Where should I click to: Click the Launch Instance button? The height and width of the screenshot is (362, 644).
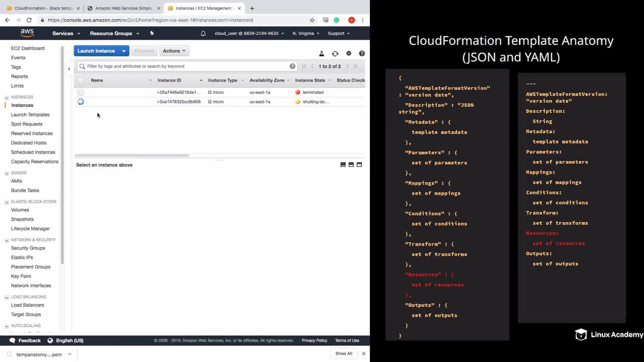click(96, 51)
